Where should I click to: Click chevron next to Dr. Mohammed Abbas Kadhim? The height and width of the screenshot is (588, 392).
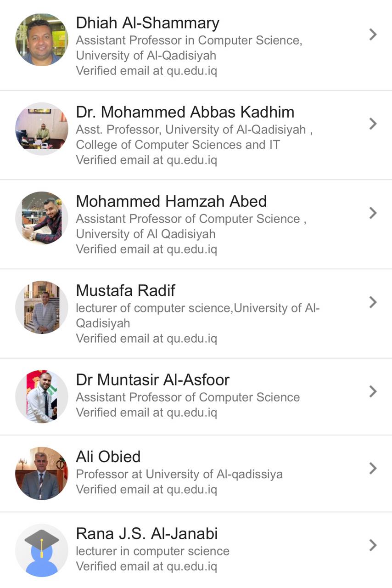pos(373,124)
